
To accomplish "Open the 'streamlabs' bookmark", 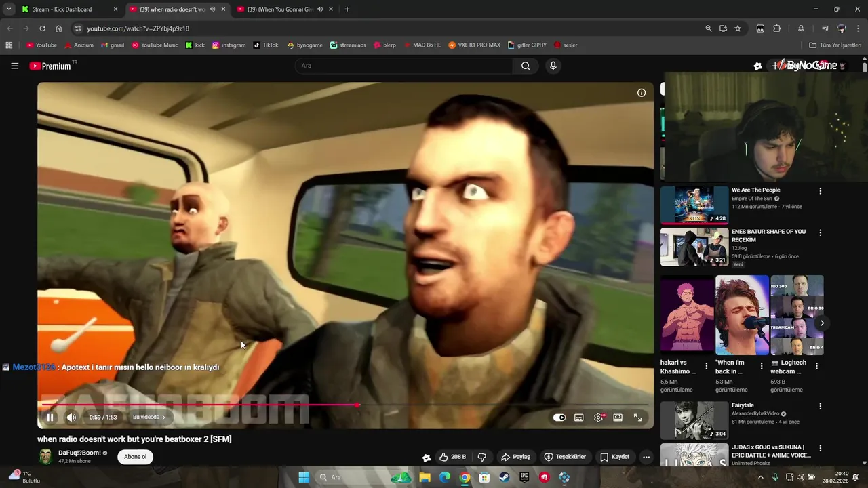I will coord(348,45).
